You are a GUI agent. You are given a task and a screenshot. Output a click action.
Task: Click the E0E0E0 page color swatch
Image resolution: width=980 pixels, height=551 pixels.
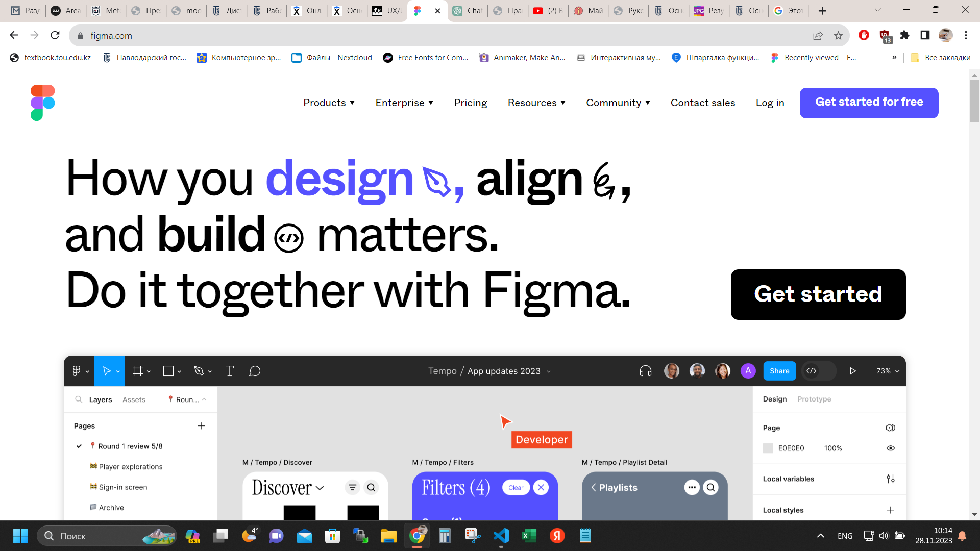pyautogui.click(x=768, y=448)
